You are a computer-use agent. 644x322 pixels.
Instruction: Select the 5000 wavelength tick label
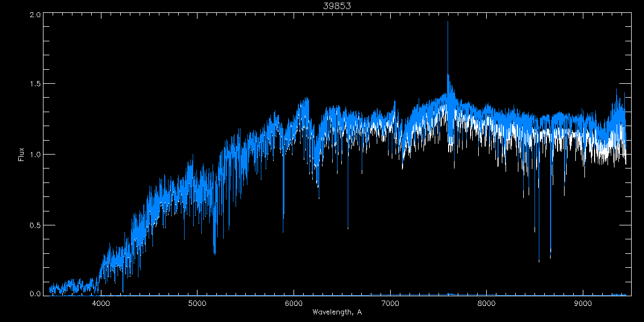click(x=197, y=303)
